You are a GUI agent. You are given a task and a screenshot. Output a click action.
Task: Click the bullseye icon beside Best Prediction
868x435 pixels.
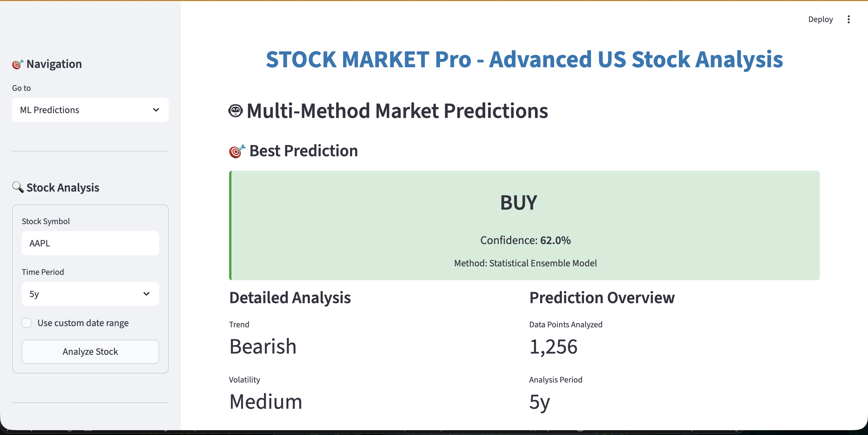237,151
